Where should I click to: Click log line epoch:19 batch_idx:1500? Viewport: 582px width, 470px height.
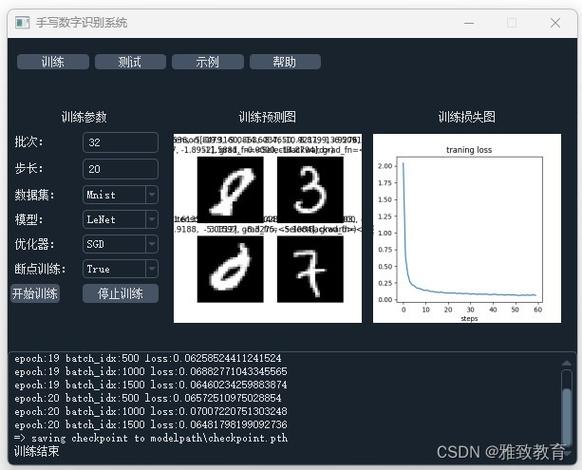151,385
